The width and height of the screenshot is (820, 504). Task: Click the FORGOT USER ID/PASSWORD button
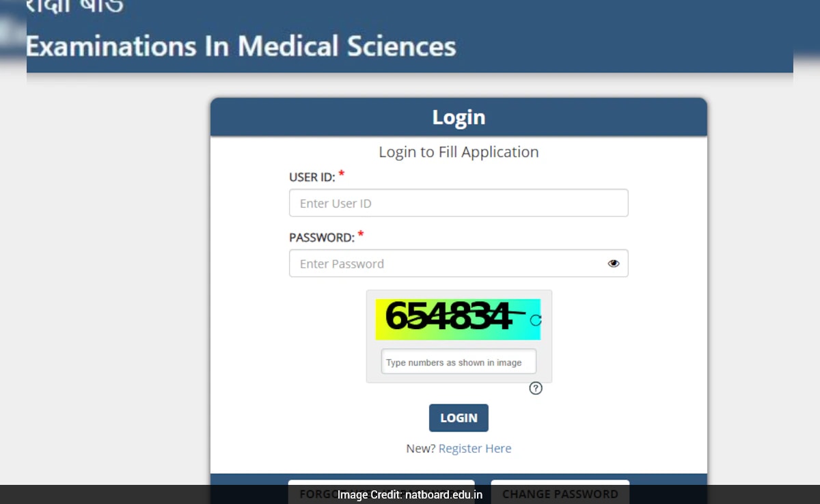coord(382,493)
